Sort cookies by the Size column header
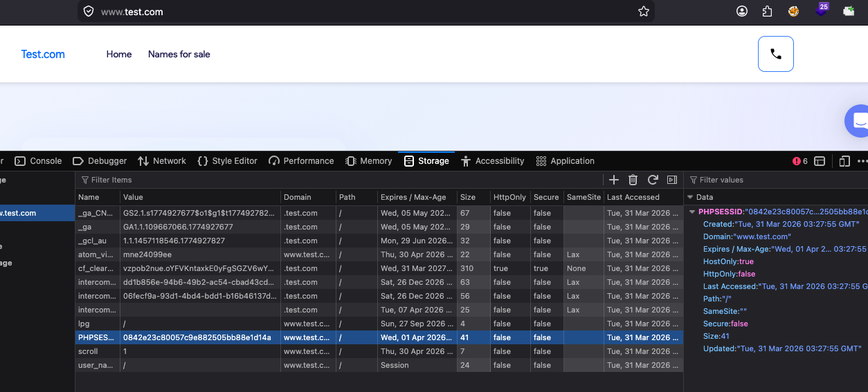Image resolution: width=868 pixels, height=392 pixels. coord(468,197)
